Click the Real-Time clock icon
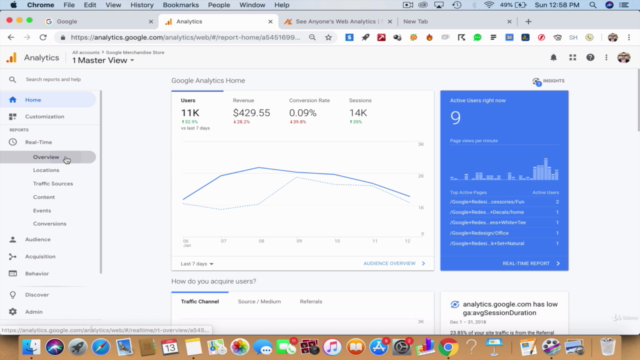 coord(13,142)
